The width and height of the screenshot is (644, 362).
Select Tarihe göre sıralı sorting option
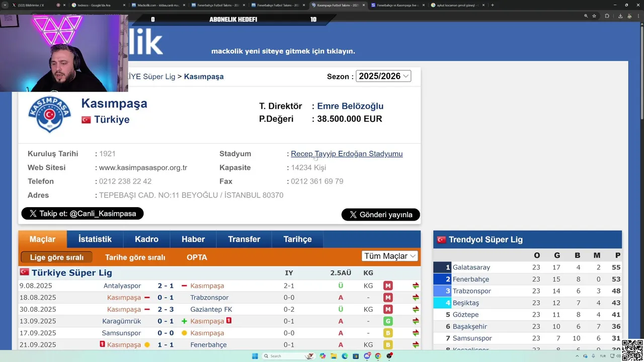click(x=135, y=257)
